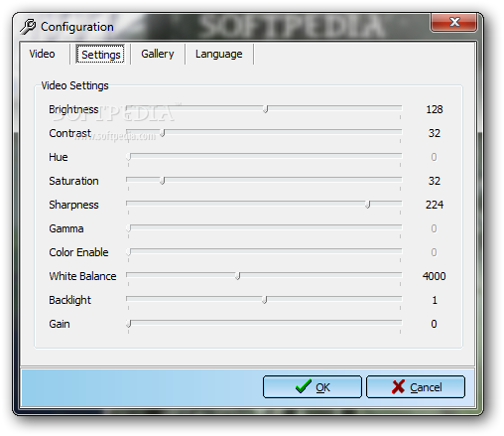The height and width of the screenshot is (436, 504).
Task: Confirm changes with the OK button
Action: [x=313, y=386]
